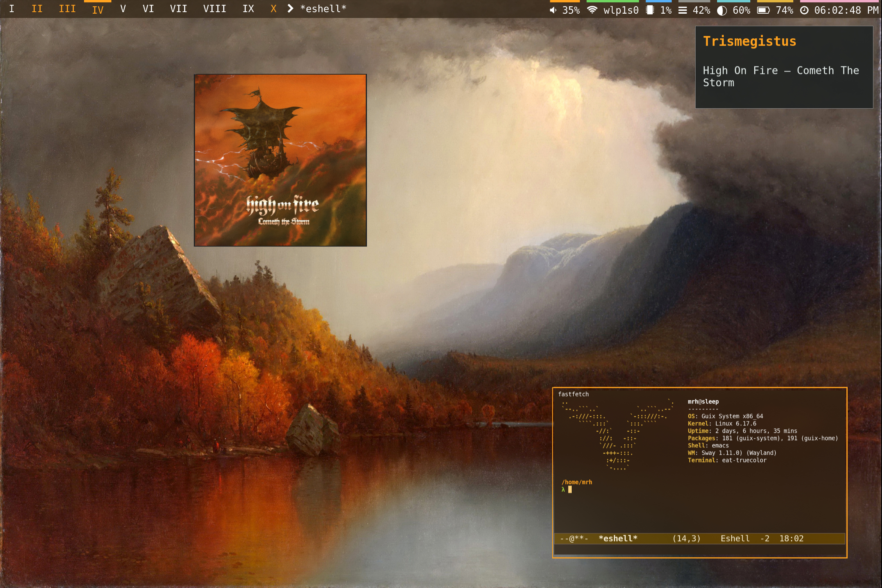
Task: Switch to workspace III
Action: click(x=67, y=9)
